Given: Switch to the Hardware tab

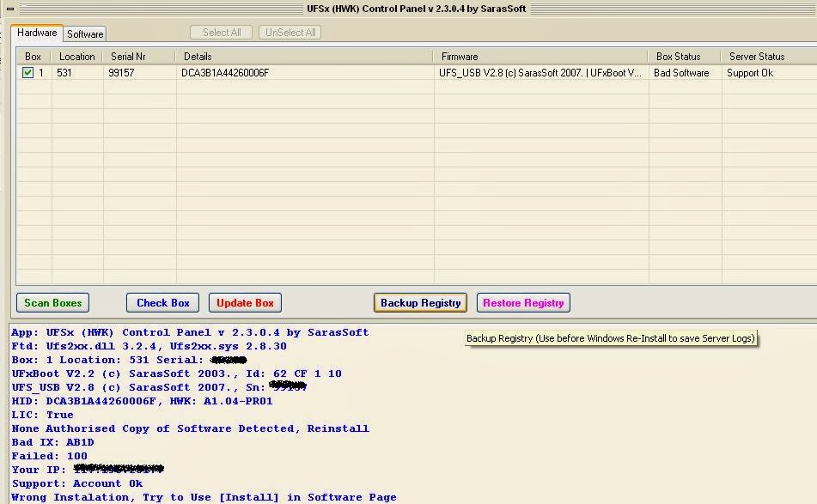Looking at the screenshot, I should [36, 33].
